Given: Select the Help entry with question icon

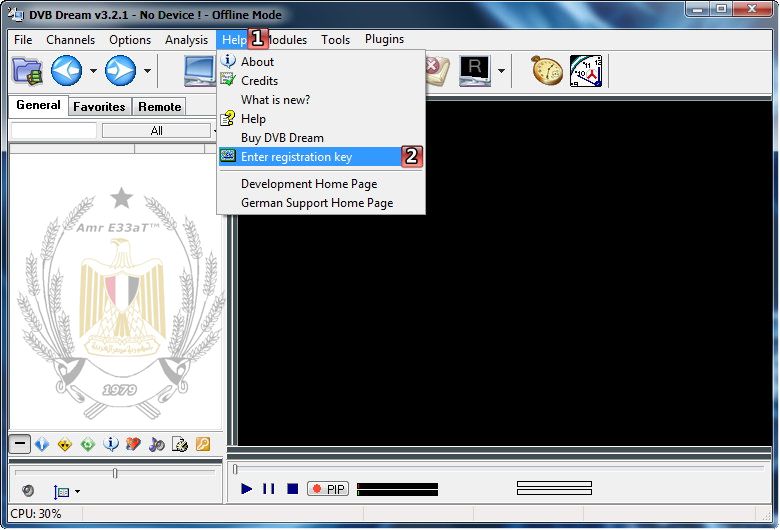Looking at the screenshot, I should tap(321, 119).
